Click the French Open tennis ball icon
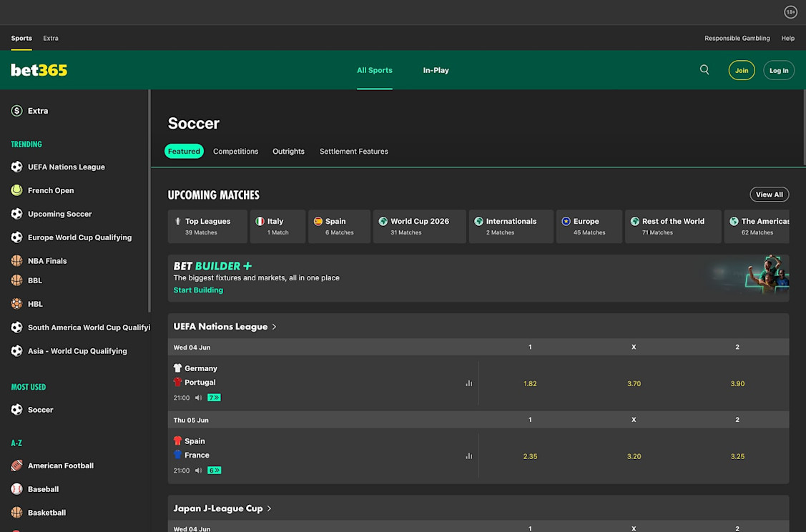Screen dimensions: 806x532 [17, 190]
